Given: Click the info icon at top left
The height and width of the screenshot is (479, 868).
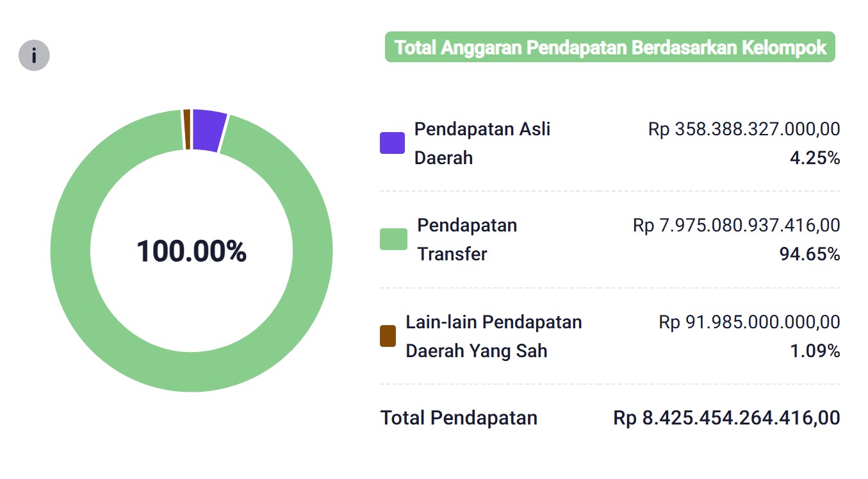Looking at the screenshot, I should [x=34, y=55].
